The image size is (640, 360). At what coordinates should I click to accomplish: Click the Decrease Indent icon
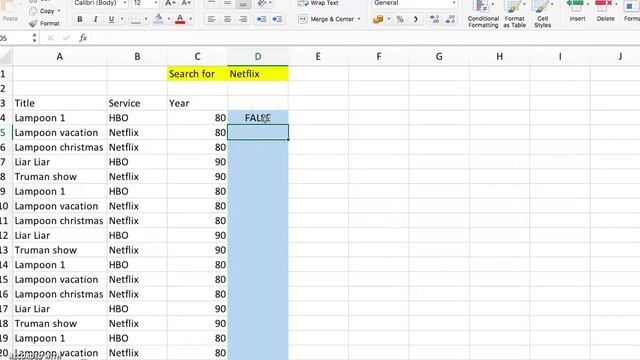pos(261,19)
